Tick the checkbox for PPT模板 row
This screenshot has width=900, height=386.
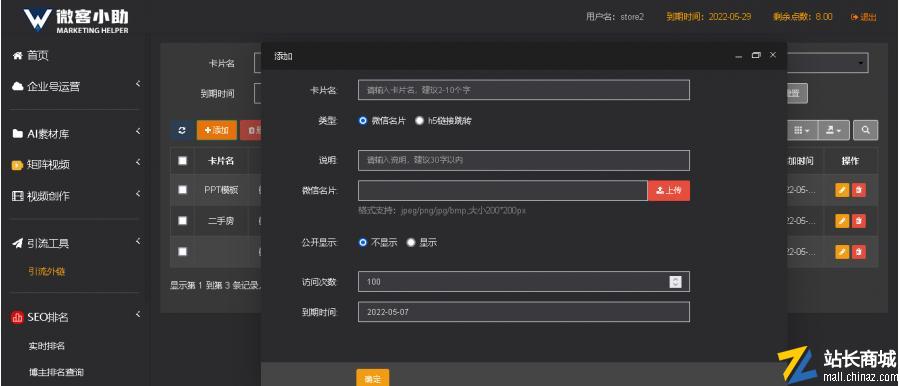[183, 190]
